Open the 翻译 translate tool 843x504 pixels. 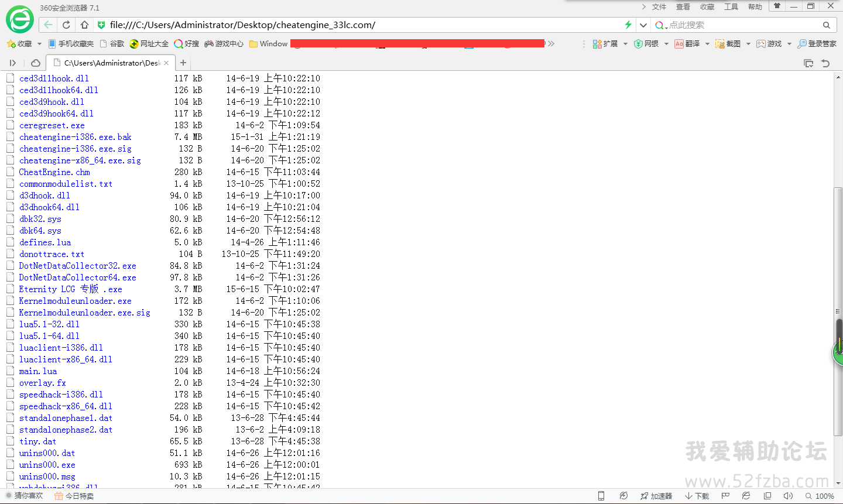[687, 44]
